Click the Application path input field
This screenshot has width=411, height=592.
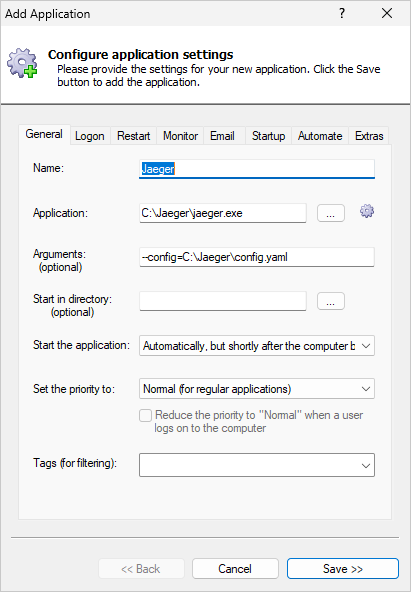223,213
